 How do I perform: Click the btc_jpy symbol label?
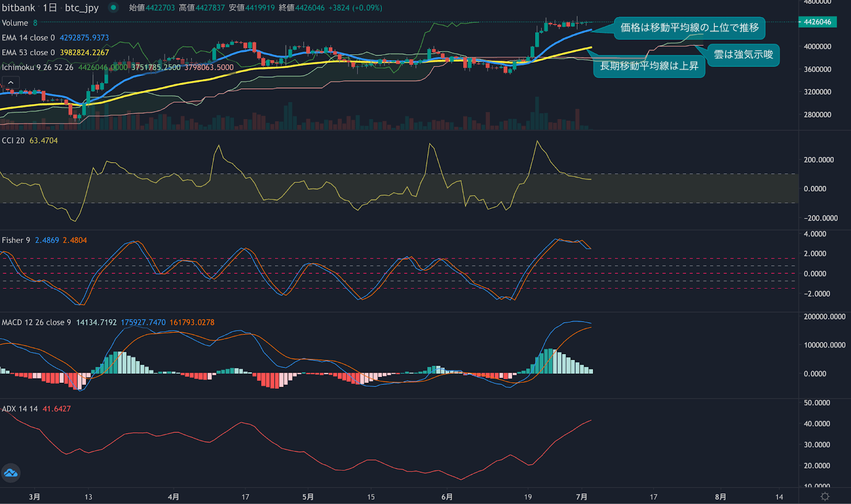pyautogui.click(x=81, y=7)
